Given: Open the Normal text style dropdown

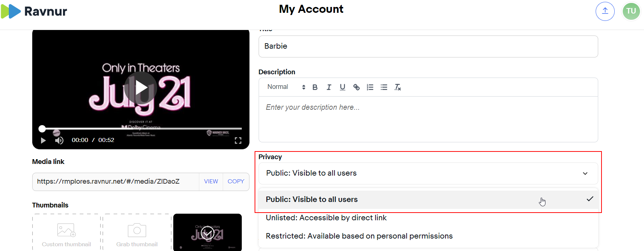Looking at the screenshot, I should (x=286, y=87).
